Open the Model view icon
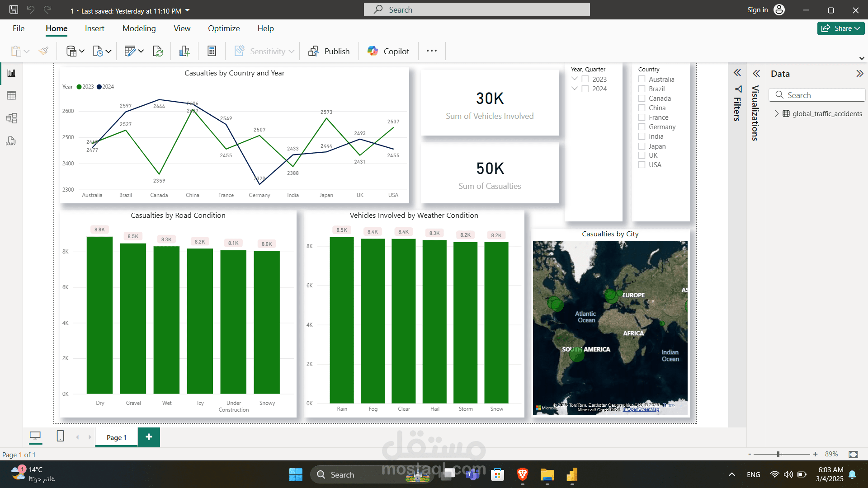 11,118
